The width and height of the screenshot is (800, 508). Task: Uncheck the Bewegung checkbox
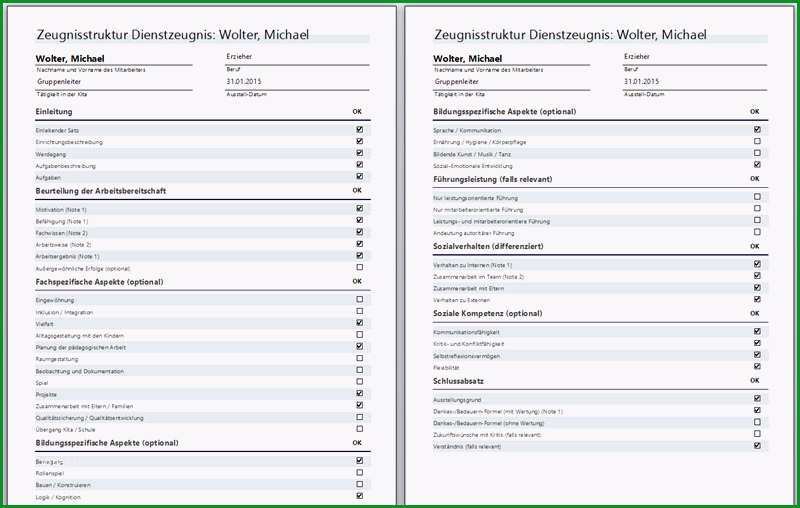click(360, 461)
